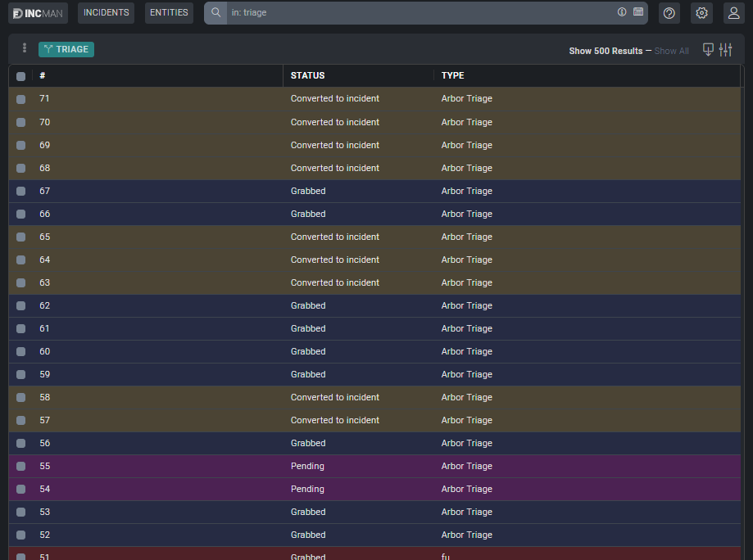The height and width of the screenshot is (560, 753).
Task: Open the help icon in header
Action: click(669, 13)
